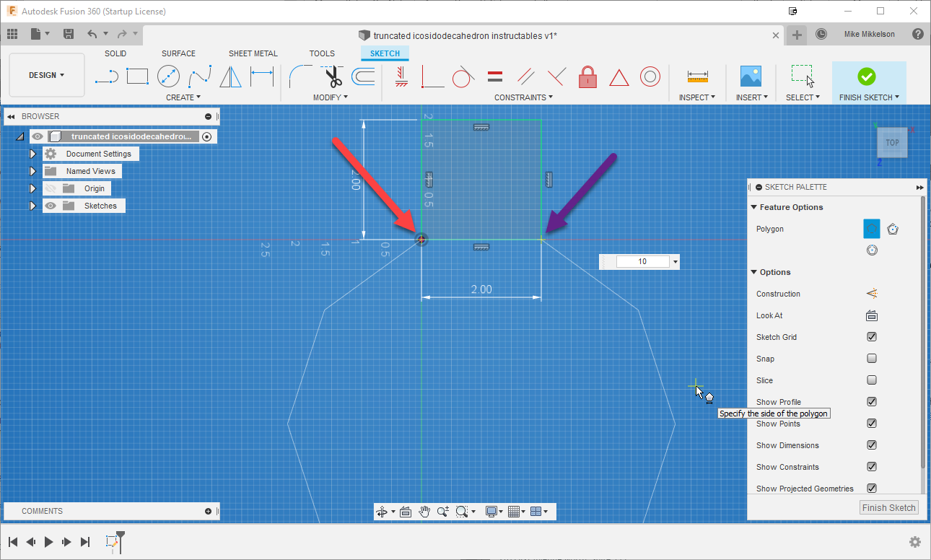This screenshot has height=560, width=931.
Task: Switch to the SOLID ribbon tab
Action: click(115, 53)
